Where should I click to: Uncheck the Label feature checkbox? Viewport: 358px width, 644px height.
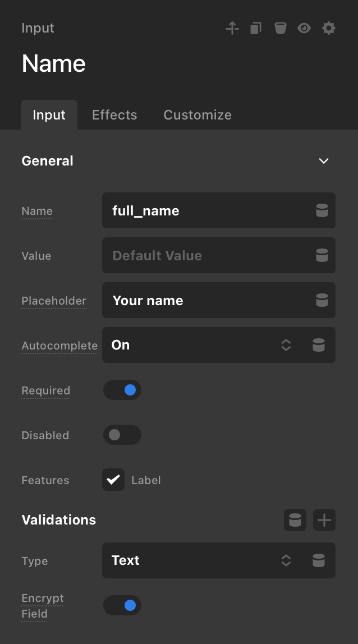(x=113, y=479)
